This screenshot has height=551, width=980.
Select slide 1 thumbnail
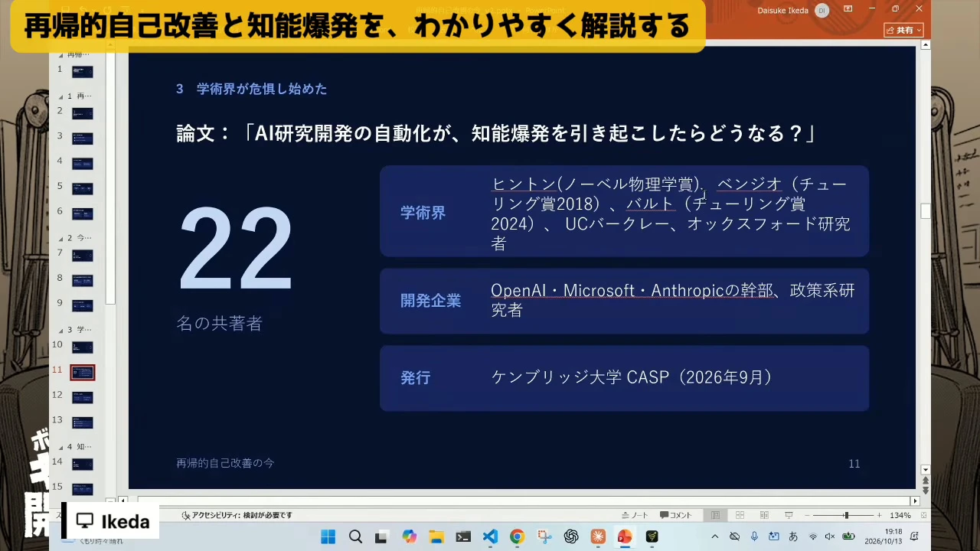(x=83, y=72)
